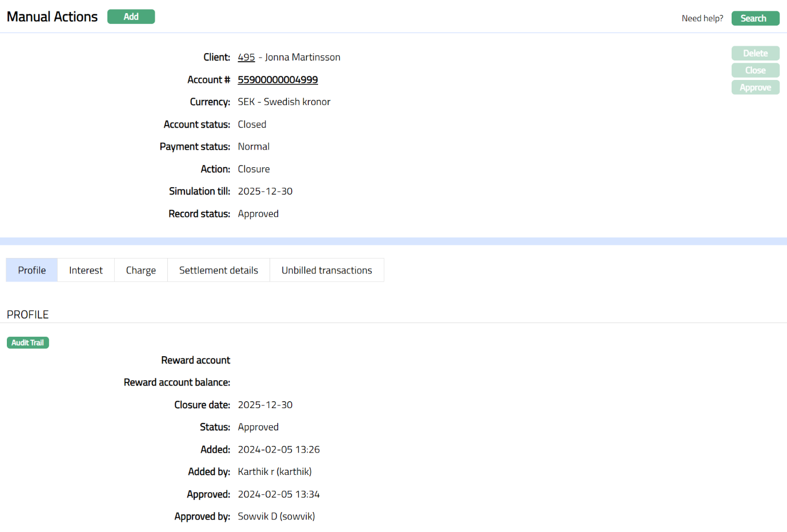Switch to the Interest tab

(x=86, y=270)
